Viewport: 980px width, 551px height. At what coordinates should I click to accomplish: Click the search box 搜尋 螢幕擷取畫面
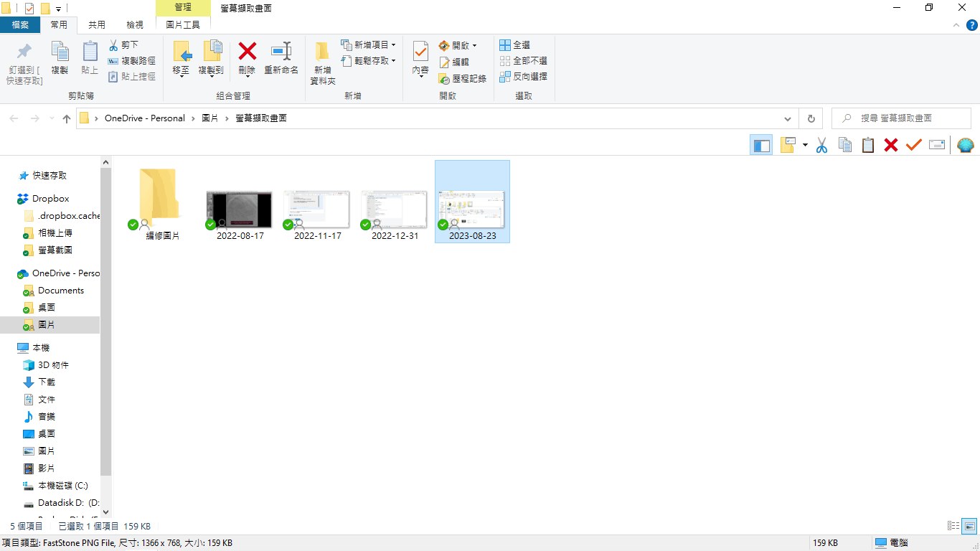click(x=901, y=118)
